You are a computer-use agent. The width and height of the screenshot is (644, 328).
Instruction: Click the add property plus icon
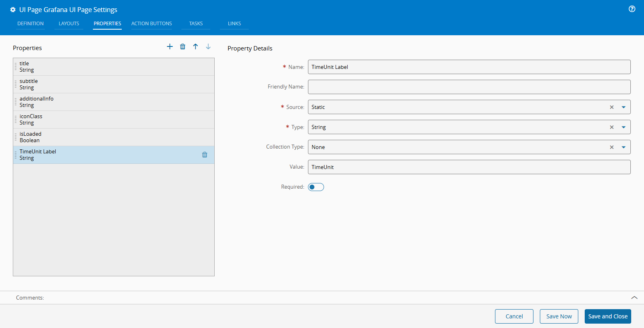tap(170, 47)
